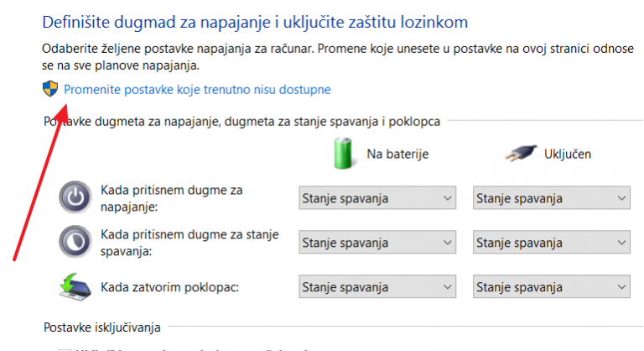Click the green battery icon
Screen dimensions: 644x351
[x=343, y=154]
